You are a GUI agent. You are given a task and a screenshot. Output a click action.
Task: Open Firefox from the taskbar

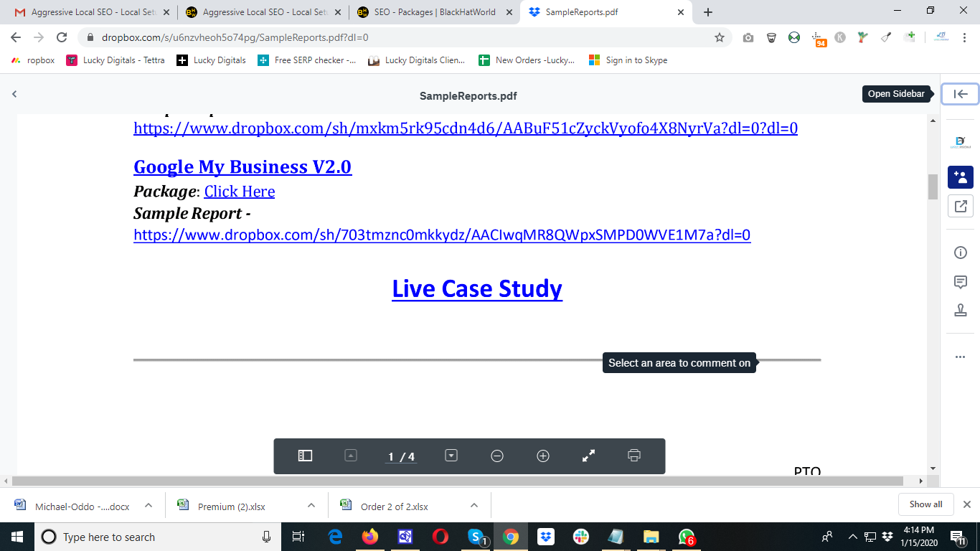tap(370, 537)
